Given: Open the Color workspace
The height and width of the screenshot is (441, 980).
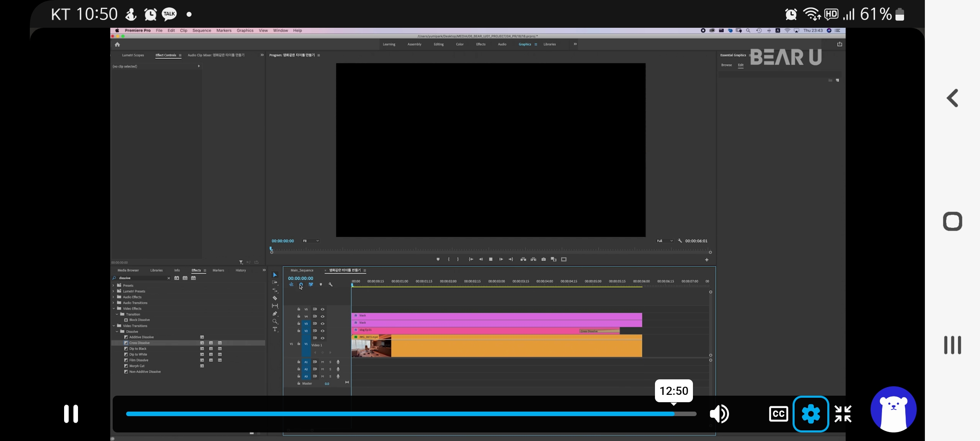Looking at the screenshot, I should coord(460,44).
